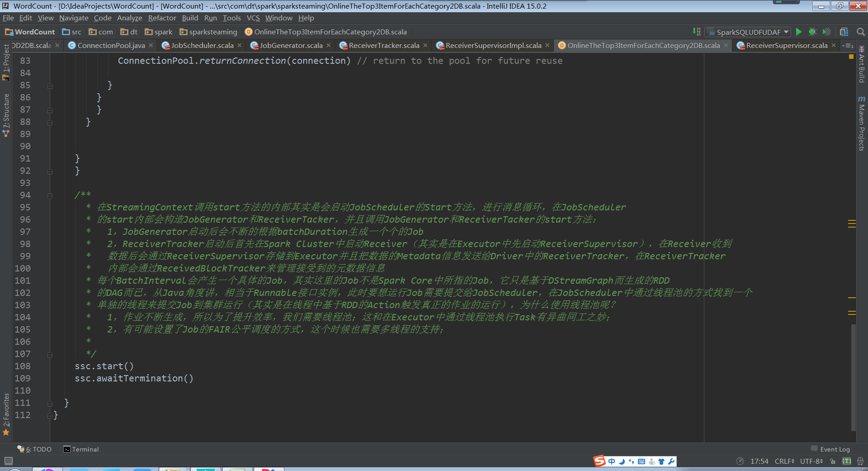Open Sogou skin shirt icon
Image resolution: width=868 pixels, height=471 pixels.
pyautogui.click(x=661, y=461)
